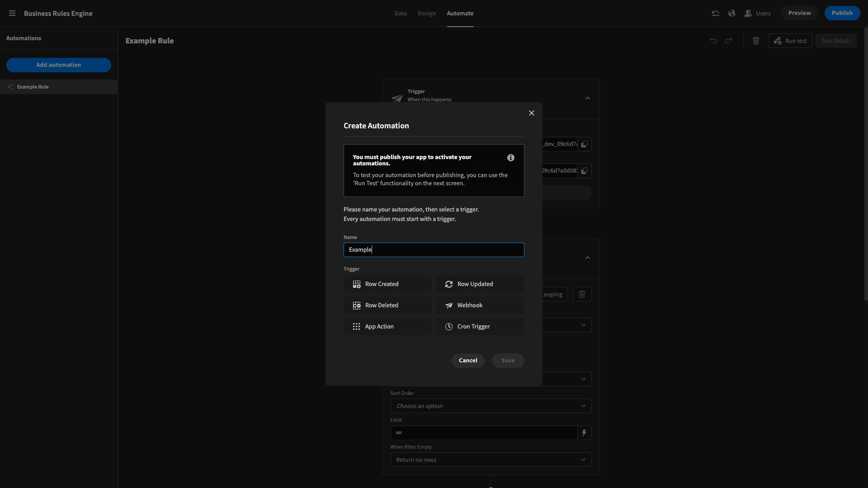Image resolution: width=868 pixels, height=488 pixels.
Task: Choose the Row Deleted trigger
Action: point(388,305)
